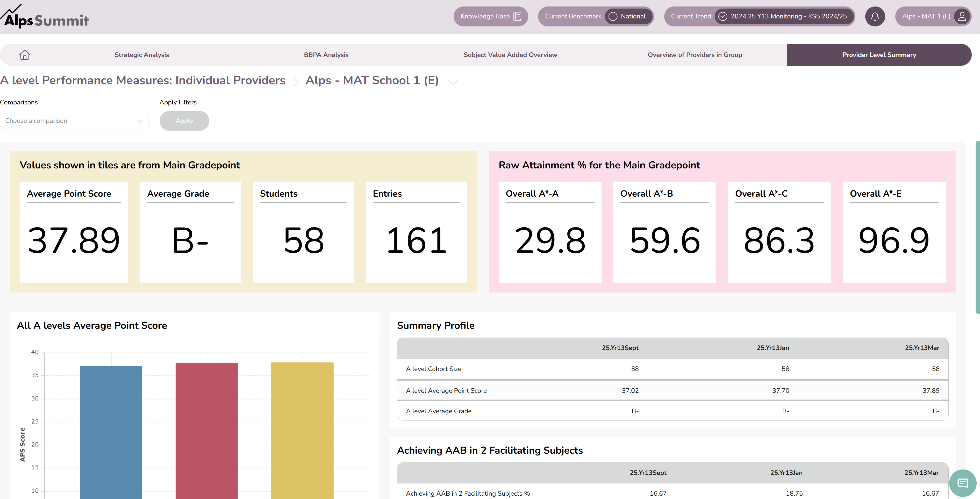Click the APS Score axis label
This screenshot has height=499, width=980.
[x=23, y=445]
